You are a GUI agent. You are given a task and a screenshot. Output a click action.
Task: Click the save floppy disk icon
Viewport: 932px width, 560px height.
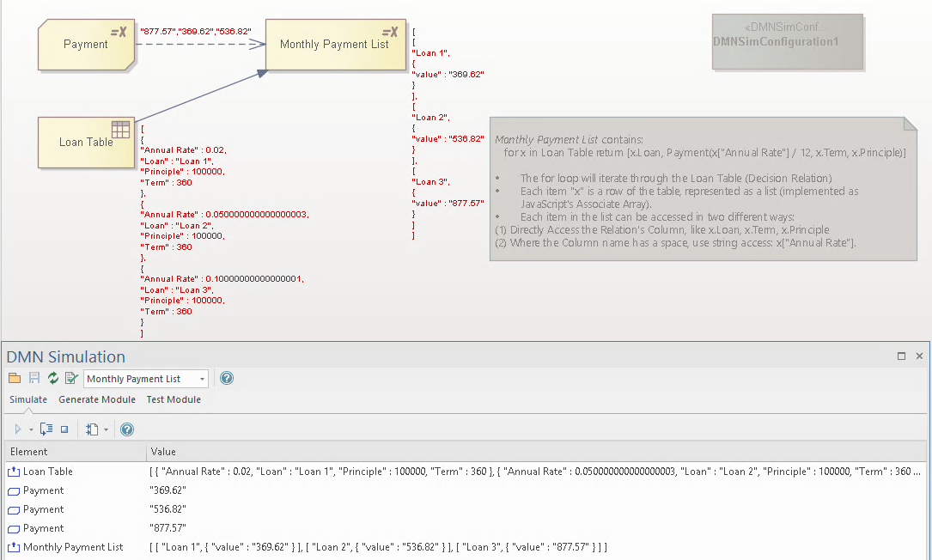[34, 379]
